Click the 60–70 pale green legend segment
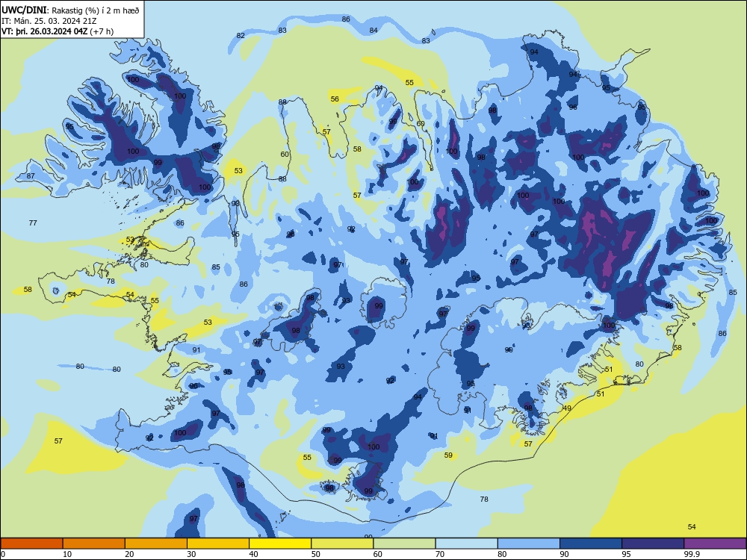The width and height of the screenshot is (747, 560). coord(404,544)
